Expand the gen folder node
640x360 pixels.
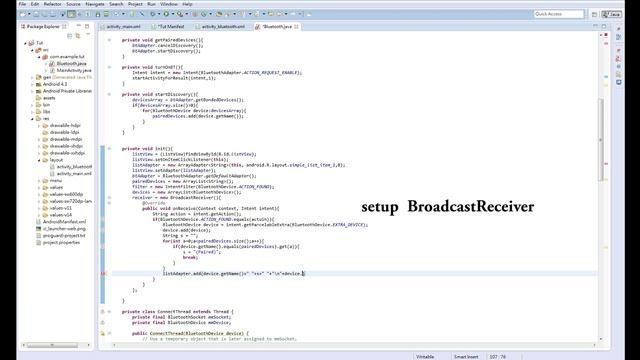point(32,77)
